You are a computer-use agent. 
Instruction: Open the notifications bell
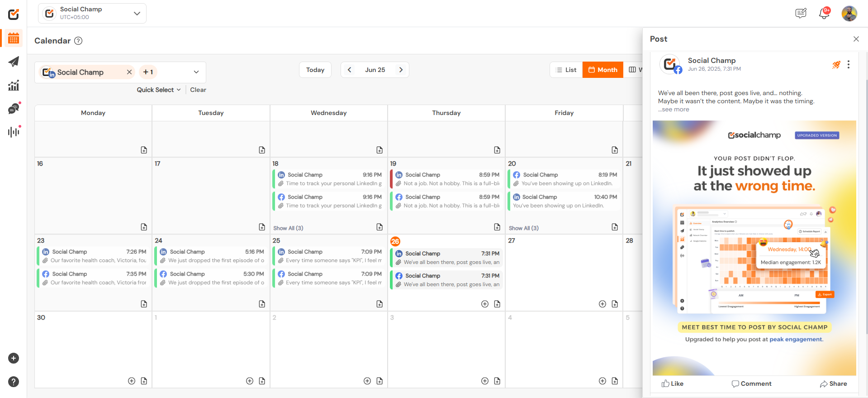pos(824,14)
